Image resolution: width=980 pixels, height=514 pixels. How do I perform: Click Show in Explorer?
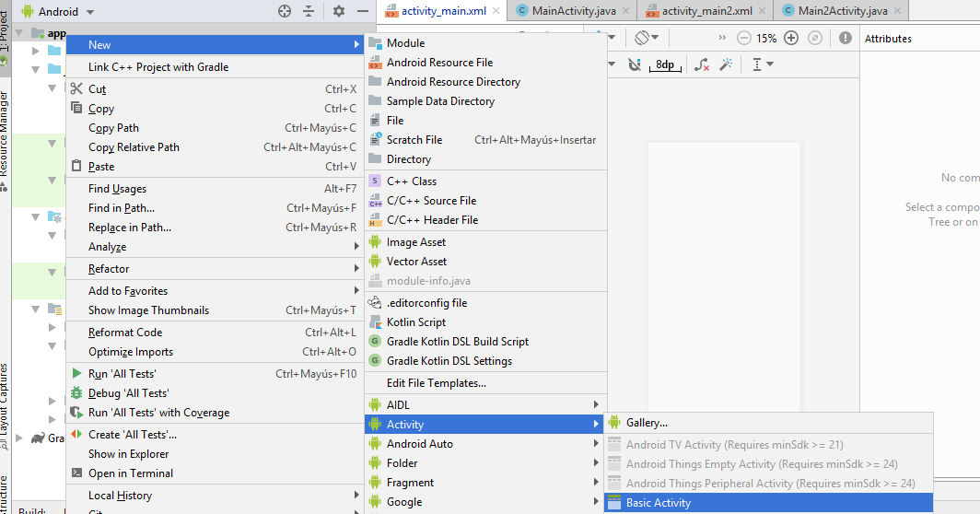[x=215, y=454]
